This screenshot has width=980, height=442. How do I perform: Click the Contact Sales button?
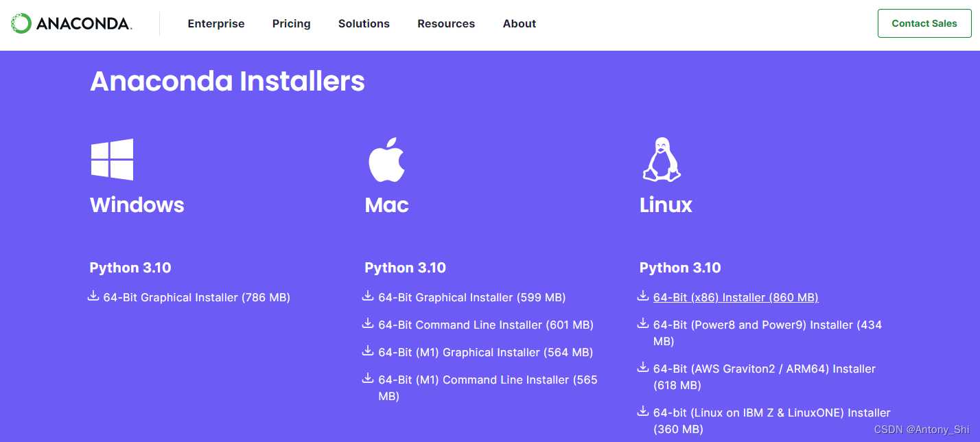924,23
